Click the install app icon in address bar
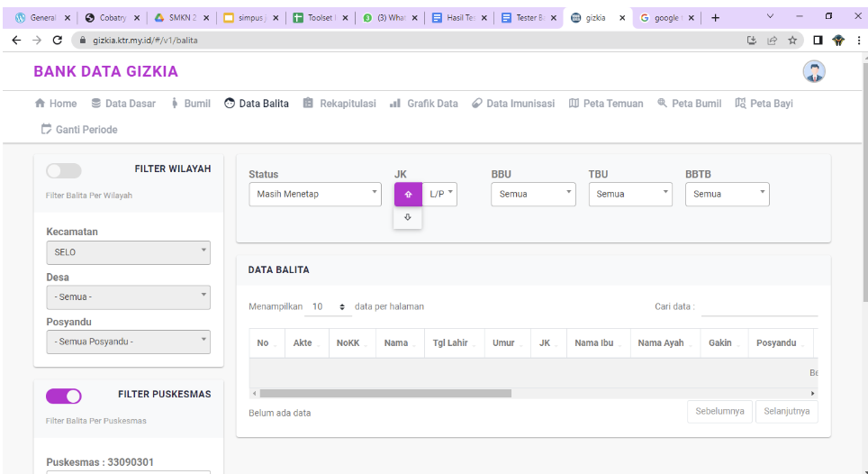The image size is (868, 474). coord(751,40)
